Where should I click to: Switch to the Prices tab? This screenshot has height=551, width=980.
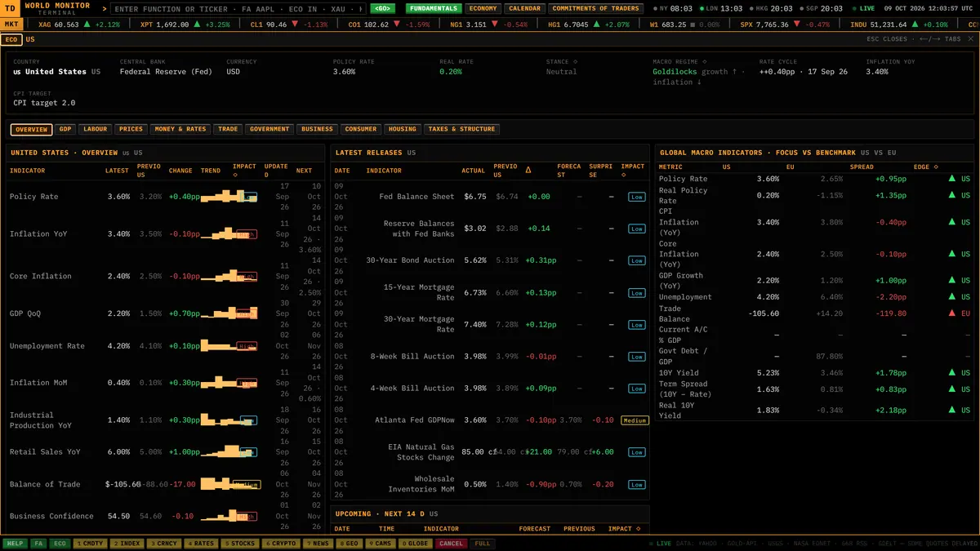131,129
